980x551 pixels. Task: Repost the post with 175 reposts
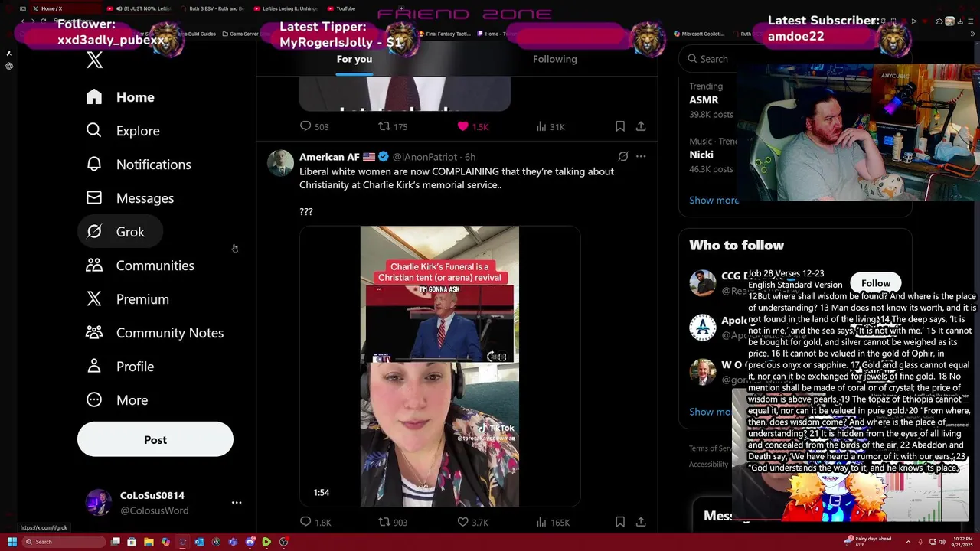393,126
